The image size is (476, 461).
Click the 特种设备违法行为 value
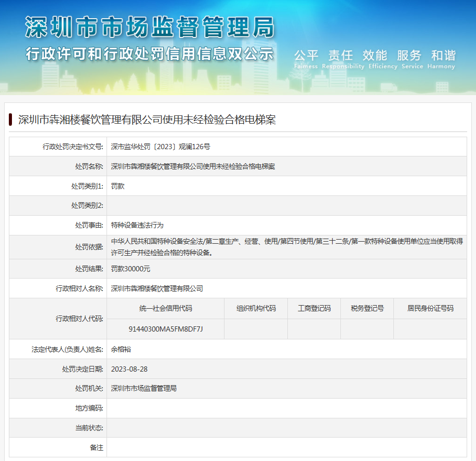[x=137, y=226]
